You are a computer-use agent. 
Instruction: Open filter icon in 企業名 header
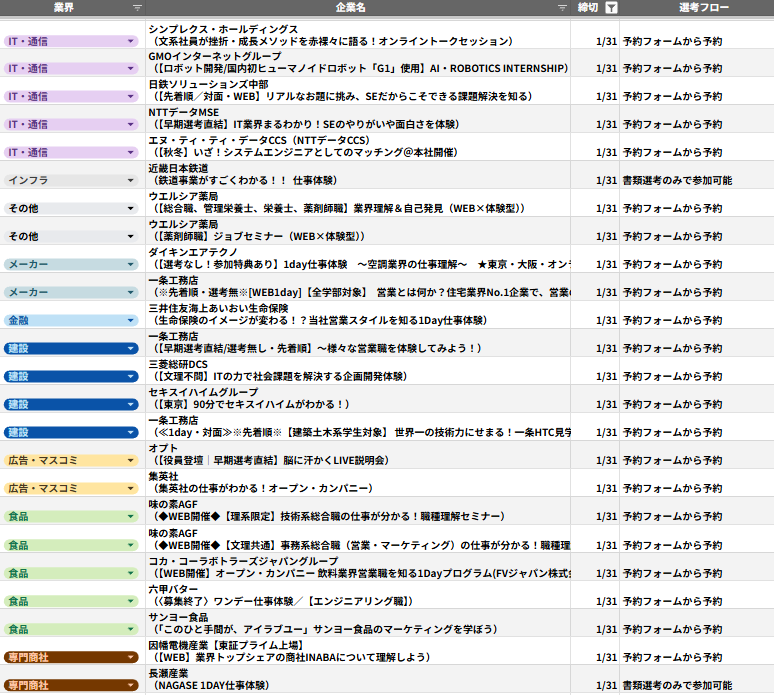[562, 7]
